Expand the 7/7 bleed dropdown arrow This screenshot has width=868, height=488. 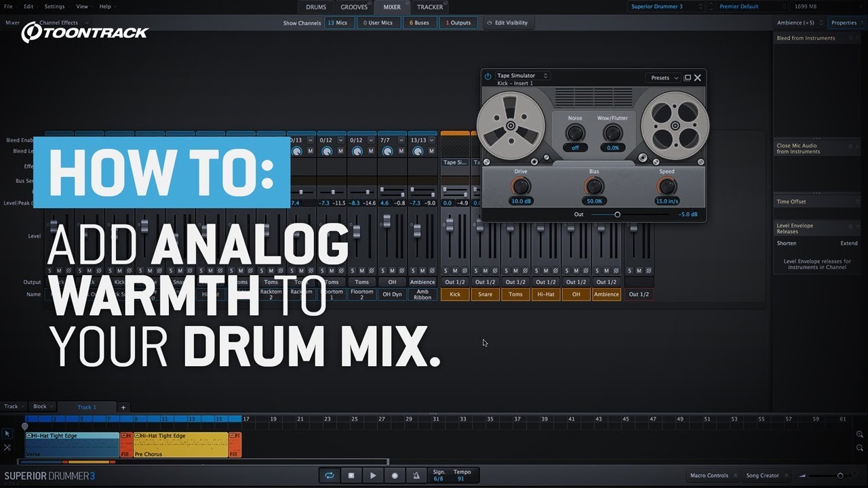tap(402, 140)
